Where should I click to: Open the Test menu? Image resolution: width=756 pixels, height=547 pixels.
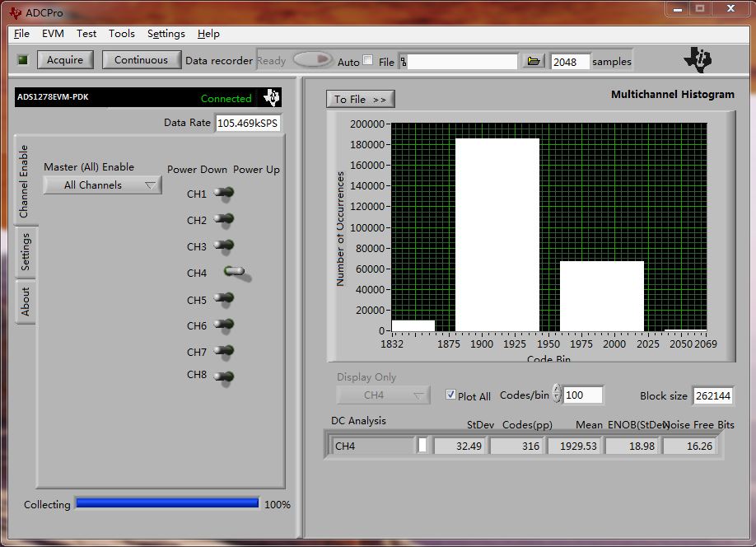(x=86, y=34)
